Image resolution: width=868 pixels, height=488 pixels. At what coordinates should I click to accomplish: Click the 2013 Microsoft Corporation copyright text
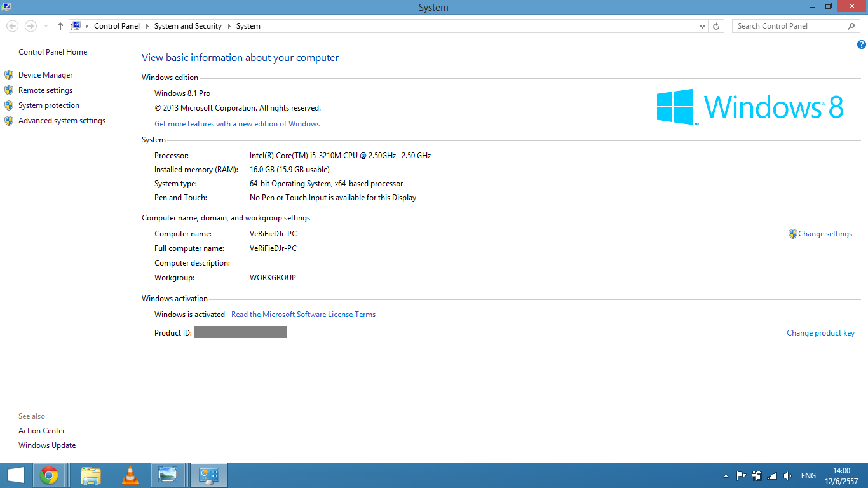[x=238, y=108]
